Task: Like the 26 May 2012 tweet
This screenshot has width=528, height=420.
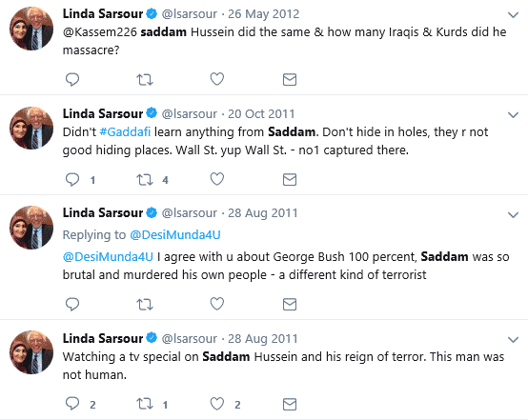Action: pyautogui.click(x=217, y=79)
